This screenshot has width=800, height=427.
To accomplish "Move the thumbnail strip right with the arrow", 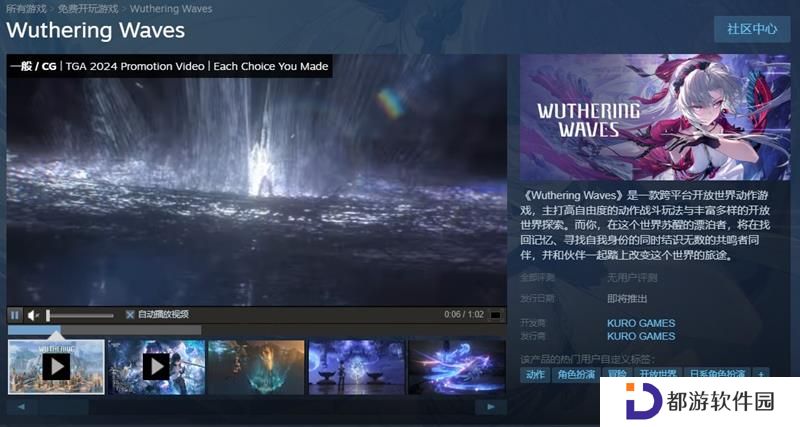I will click(491, 407).
